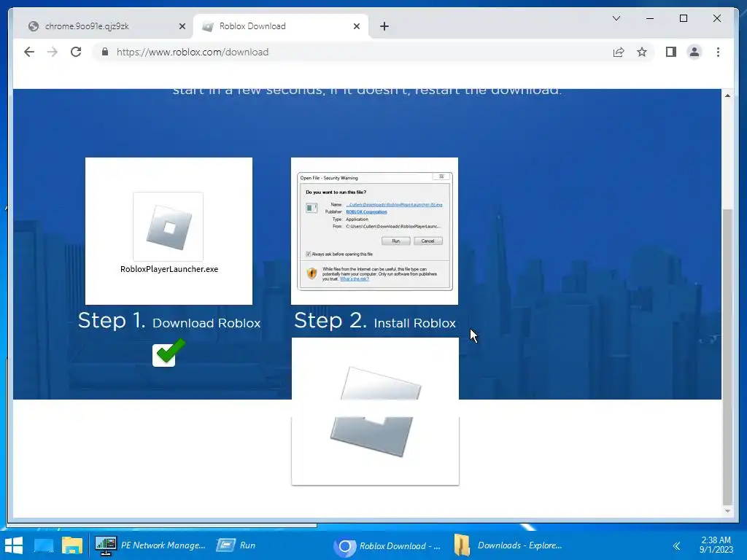Viewport: 747px width, 560px height.
Task: Minimize the Chrome window
Action: 650,18
